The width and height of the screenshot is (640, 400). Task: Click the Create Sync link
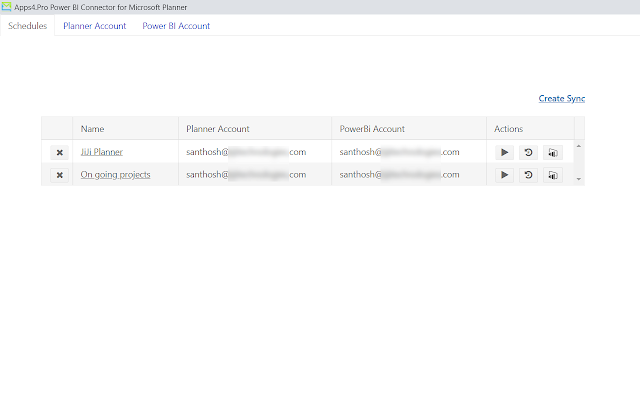(x=561, y=98)
